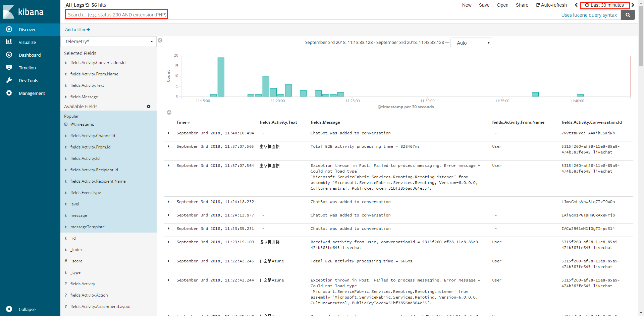The height and width of the screenshot is (316, 644).
Task: Open the Management gear icon
Action: click(x=9, y=93)
